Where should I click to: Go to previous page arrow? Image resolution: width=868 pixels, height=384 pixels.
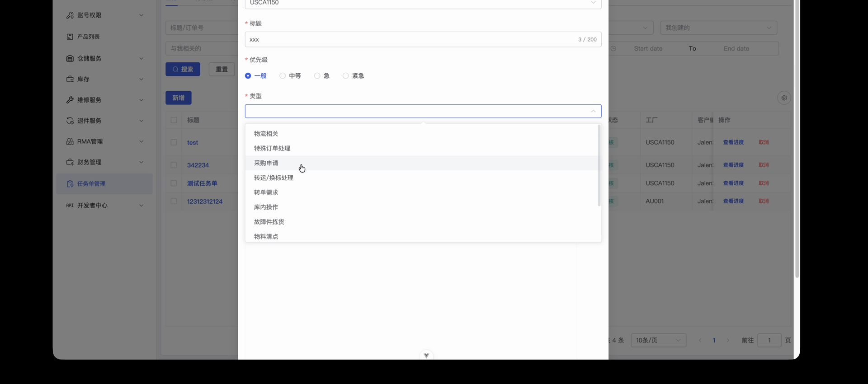point(700,340)
